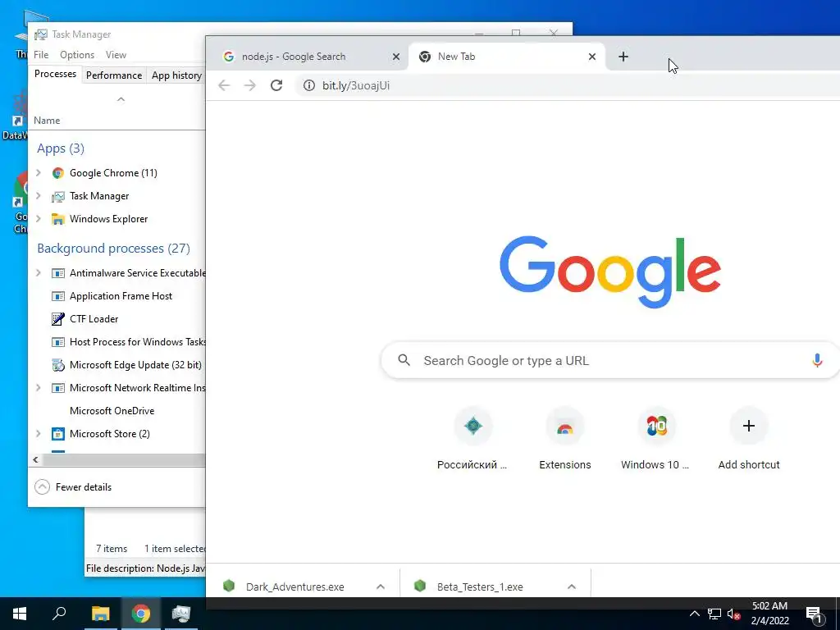Image resolution: width=840 pixels, height=630 pixels.
Task: Open Task Manager File menu
Action: point(41,55)
